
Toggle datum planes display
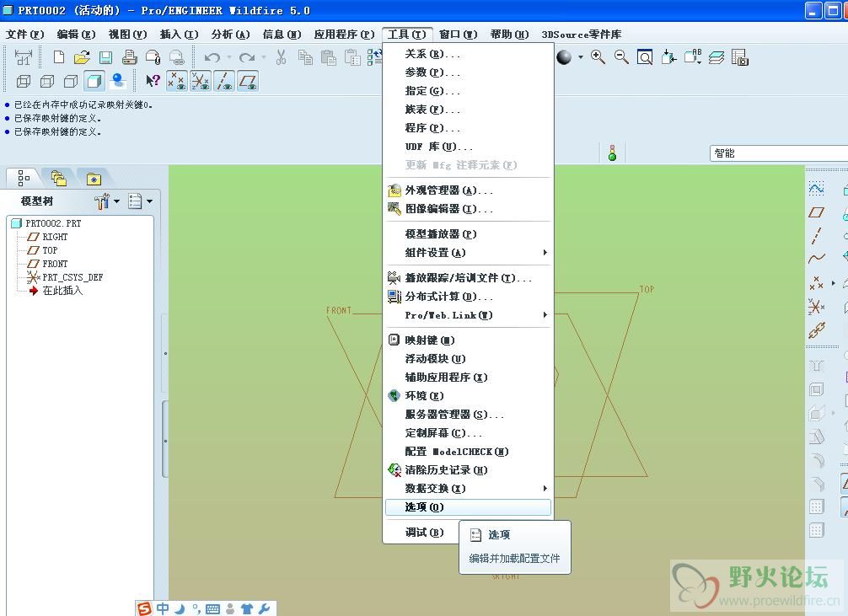tap(248, 81)
